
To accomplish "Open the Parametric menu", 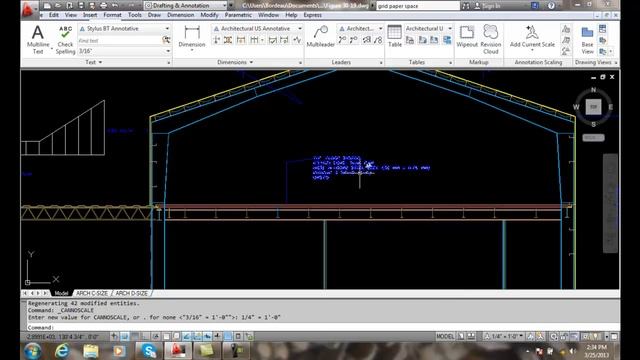I will [x=238, y=15].
